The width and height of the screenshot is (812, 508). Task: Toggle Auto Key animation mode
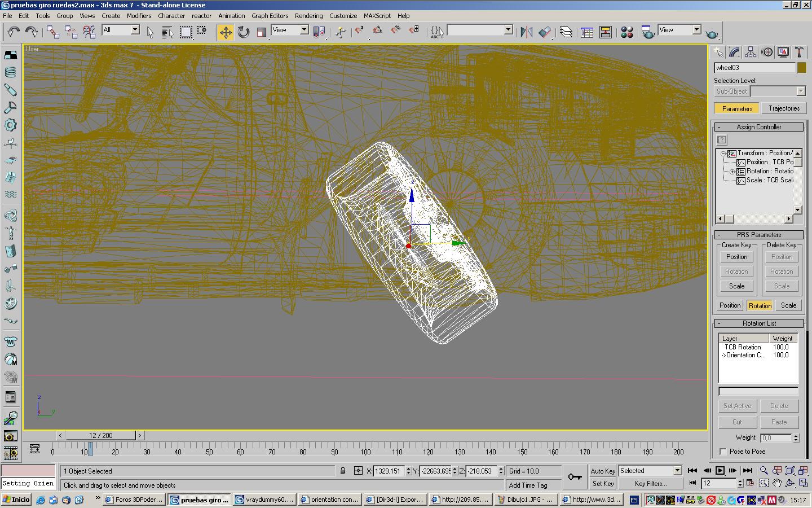(x=603, y=471)
